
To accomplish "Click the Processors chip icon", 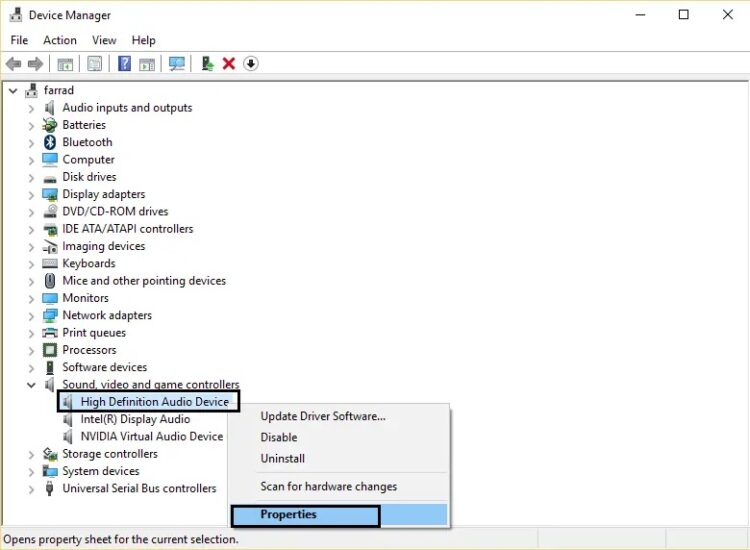I will click(x=50, y=350).
